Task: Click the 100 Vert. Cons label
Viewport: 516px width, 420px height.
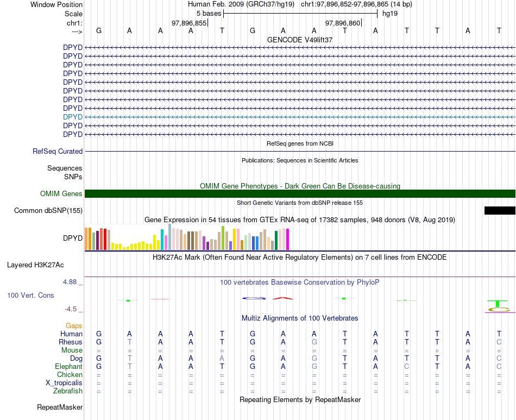Action: tap(30, 295)
